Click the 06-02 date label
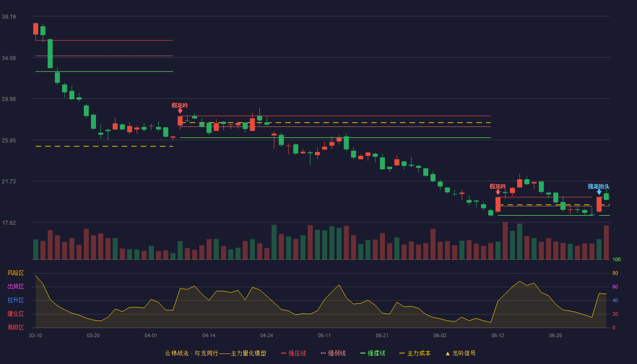The width and height of the screenshot is (637, 364). [x=440, y=335]
